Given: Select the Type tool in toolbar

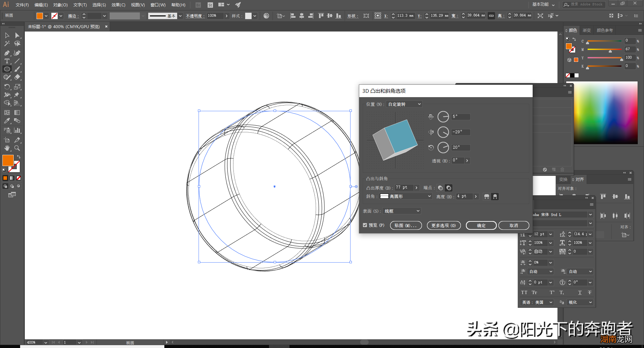Looking at the screenshot, I should 7,61.
